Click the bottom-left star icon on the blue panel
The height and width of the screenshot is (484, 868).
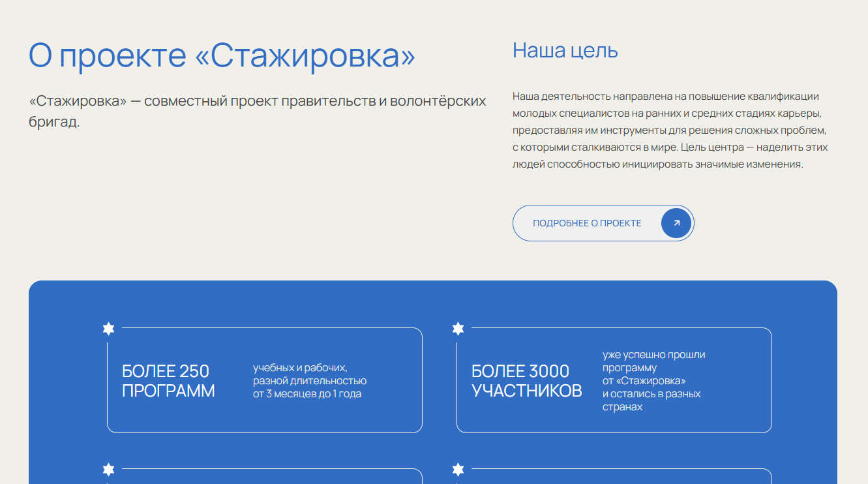click(108, 468)
